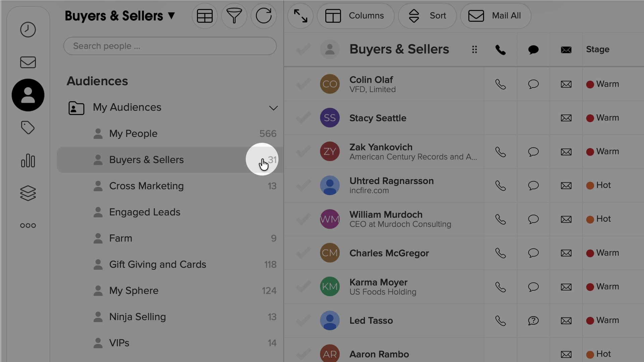644x362 pixels.
Task: Click the stacked layers sidebar icon
Action: 28,193
